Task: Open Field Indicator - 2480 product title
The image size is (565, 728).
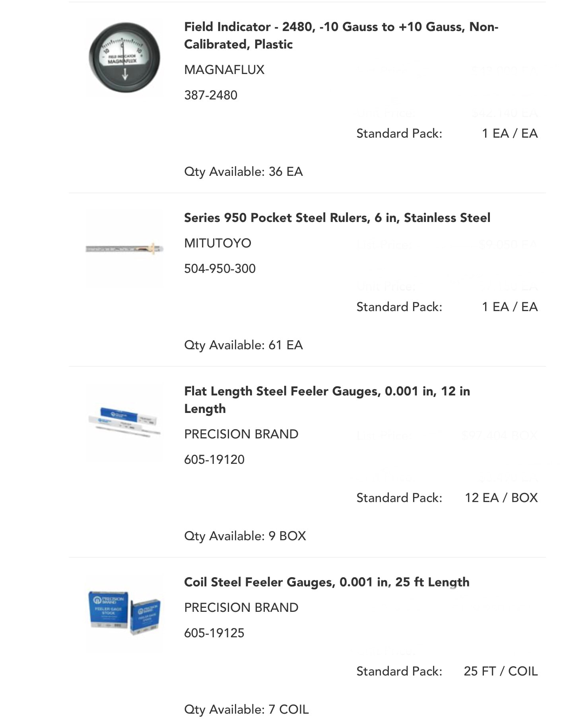Action: (341, 35)
